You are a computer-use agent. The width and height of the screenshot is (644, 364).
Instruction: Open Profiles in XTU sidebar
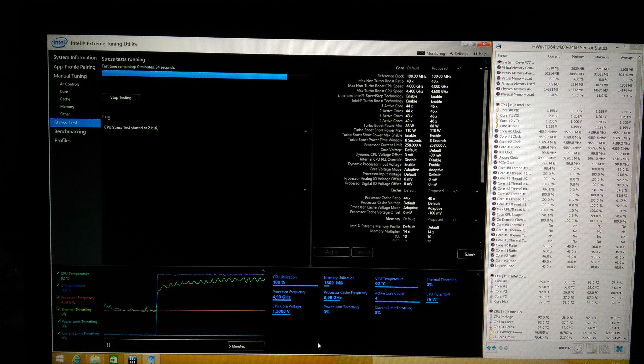point(63,140)
